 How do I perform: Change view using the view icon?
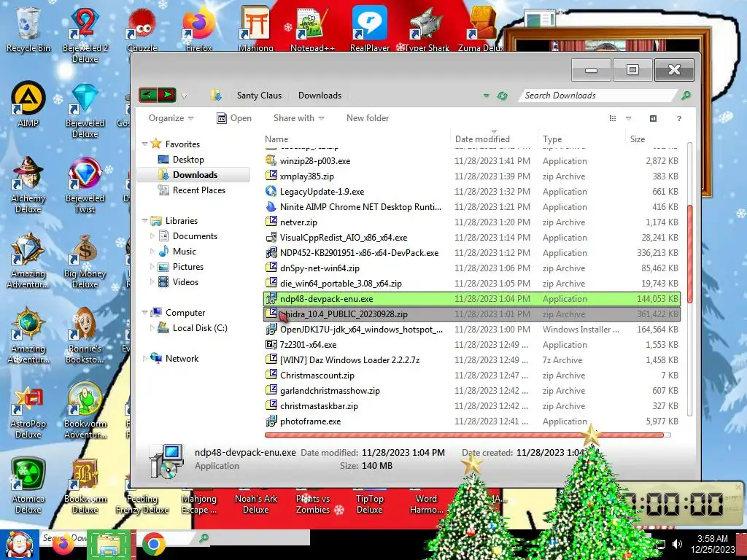[x=613, y=118]
